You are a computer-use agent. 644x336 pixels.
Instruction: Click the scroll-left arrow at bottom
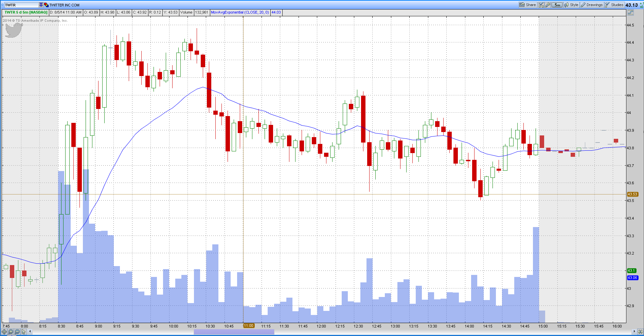pyautogui.click(x=30, y=332)
